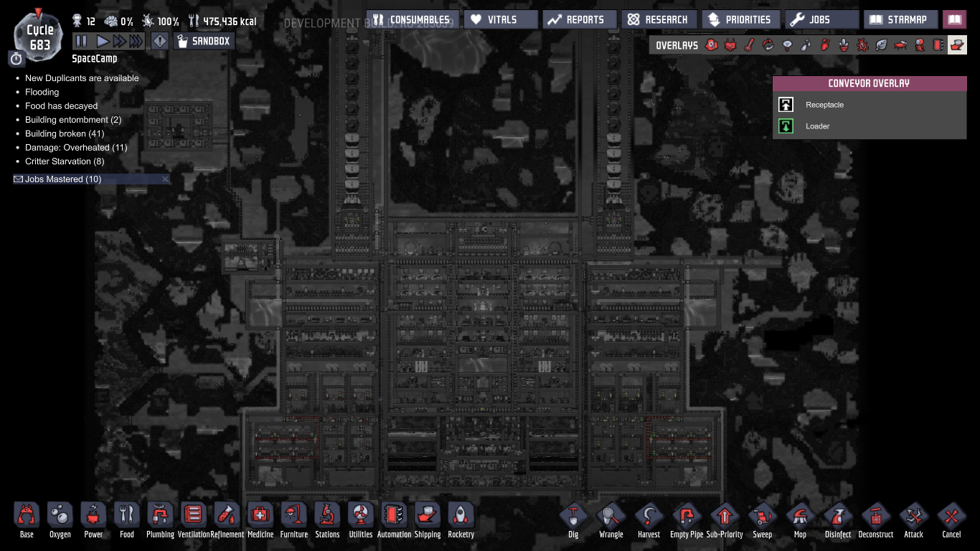Screen dimensions: 980x551
Task: Expand the Building broken (41) notification
Action: 65,133
